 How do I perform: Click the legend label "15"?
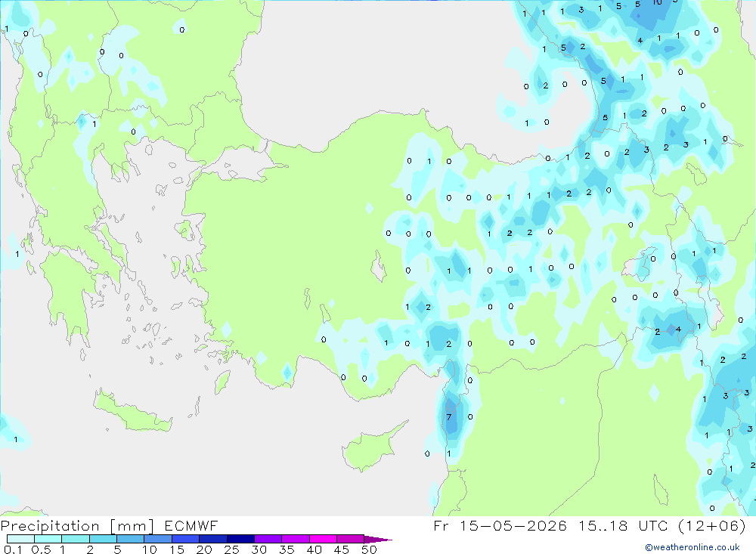click(177, 549)
